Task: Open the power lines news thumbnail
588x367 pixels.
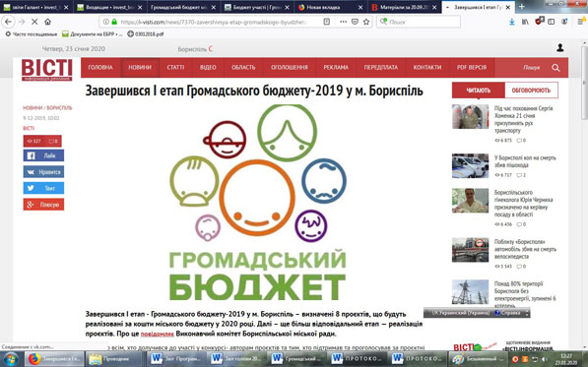Action: coord(470,292)
